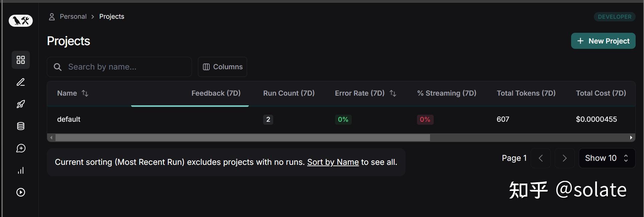Expand the Show 10 page size selector
Viewport: 644px width, 217px height.
pyautogui.click(x=607, y=158)
